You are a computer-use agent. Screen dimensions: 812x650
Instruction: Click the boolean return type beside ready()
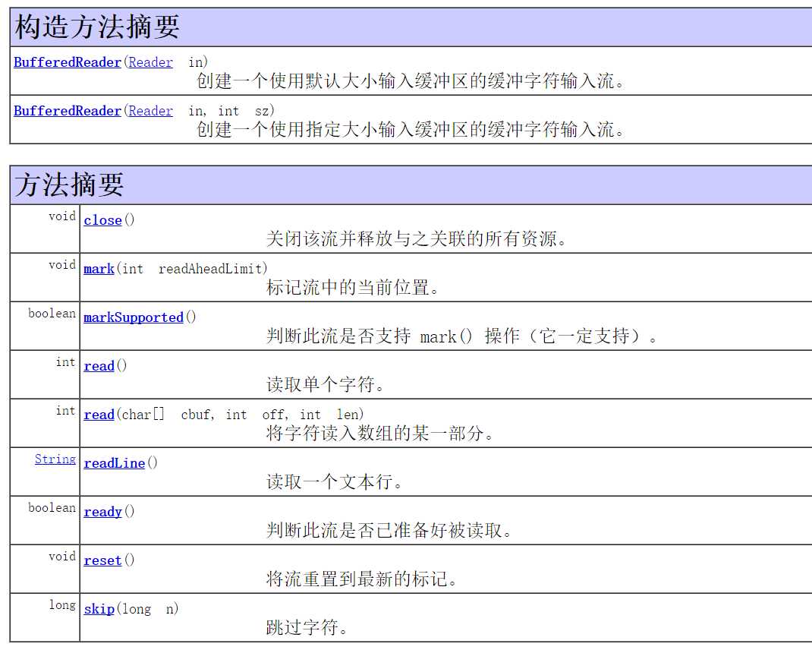(x=52, y=508)
